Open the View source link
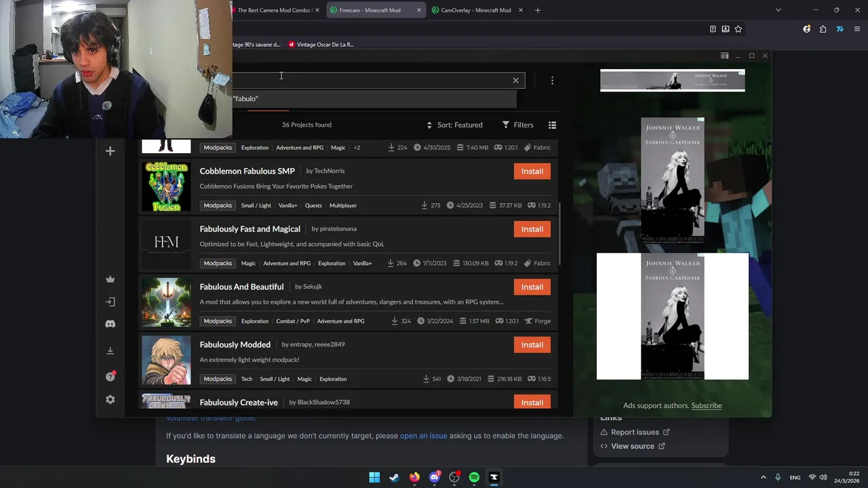This screenshot has height=488, width=868. (x=633, y=446)
